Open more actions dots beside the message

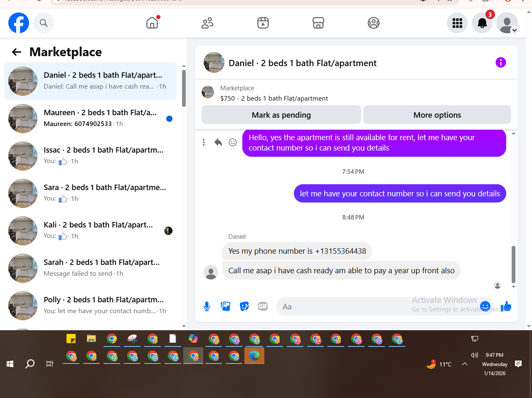(x=204, y=142)
